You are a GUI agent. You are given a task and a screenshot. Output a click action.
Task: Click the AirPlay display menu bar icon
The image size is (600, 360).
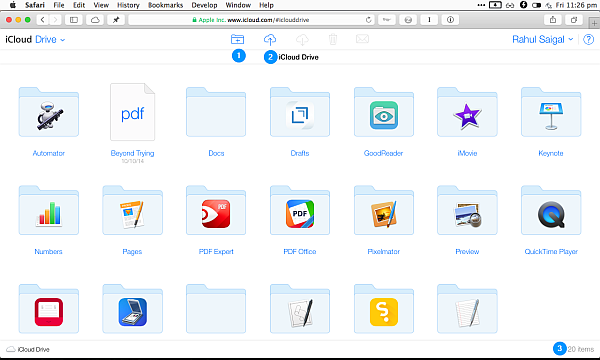(495, 5)
